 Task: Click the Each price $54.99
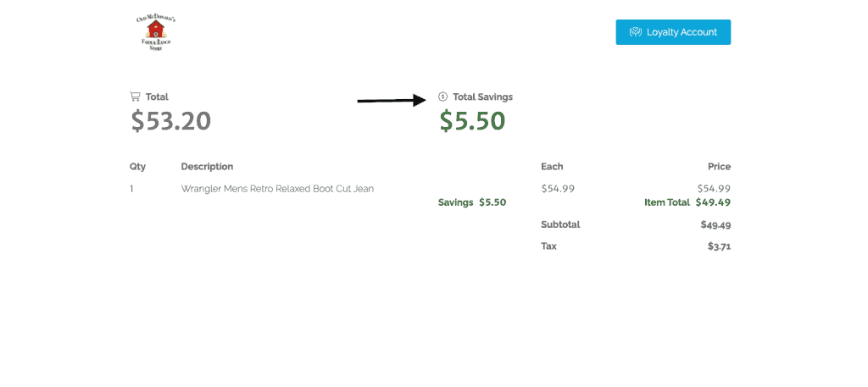(x=558, y=189)
